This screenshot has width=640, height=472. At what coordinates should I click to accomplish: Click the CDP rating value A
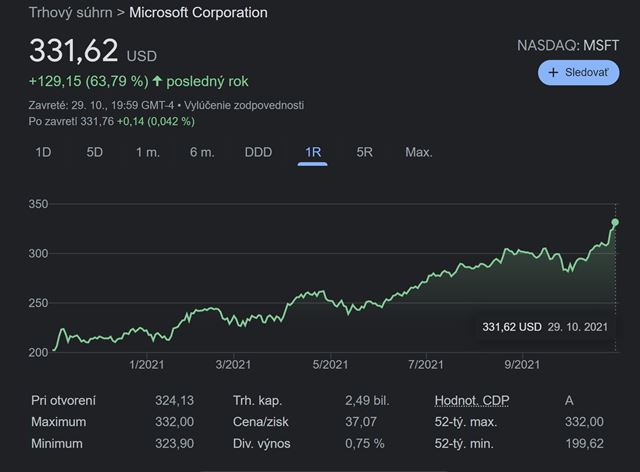point(569,400)
